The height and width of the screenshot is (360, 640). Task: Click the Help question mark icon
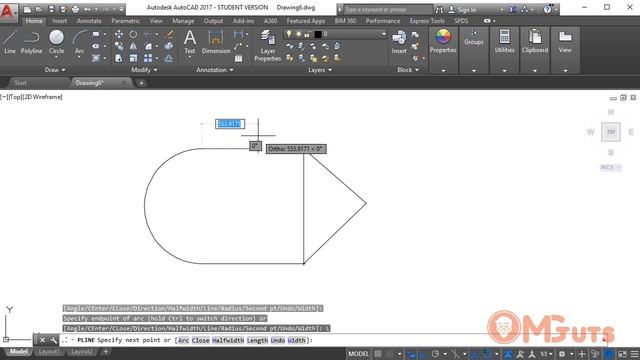(x=547, y=9)
